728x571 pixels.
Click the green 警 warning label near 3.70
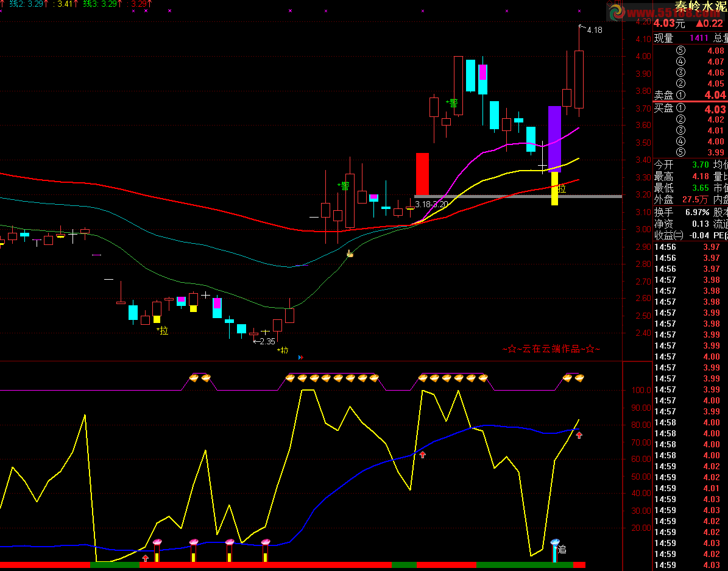452,102
